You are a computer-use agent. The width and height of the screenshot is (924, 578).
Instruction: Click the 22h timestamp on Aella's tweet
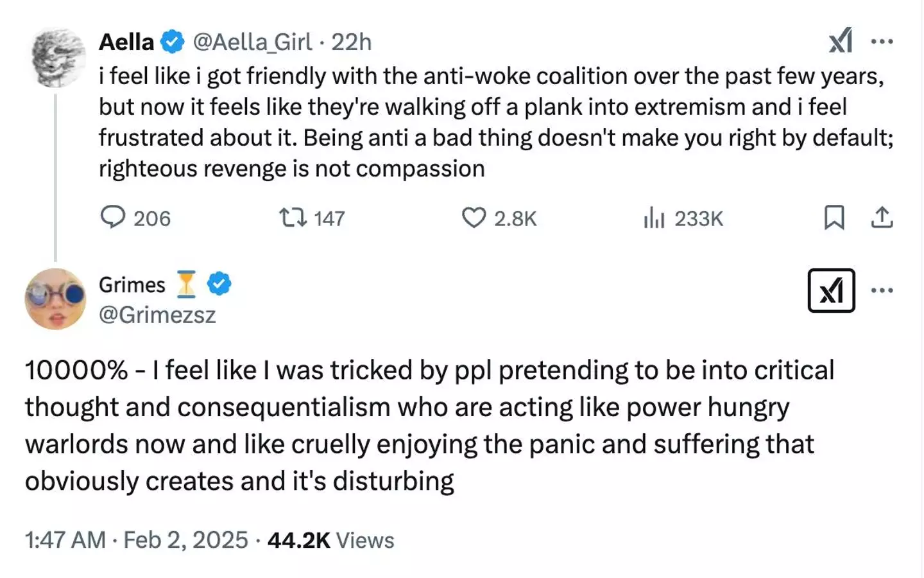(352, 40)
